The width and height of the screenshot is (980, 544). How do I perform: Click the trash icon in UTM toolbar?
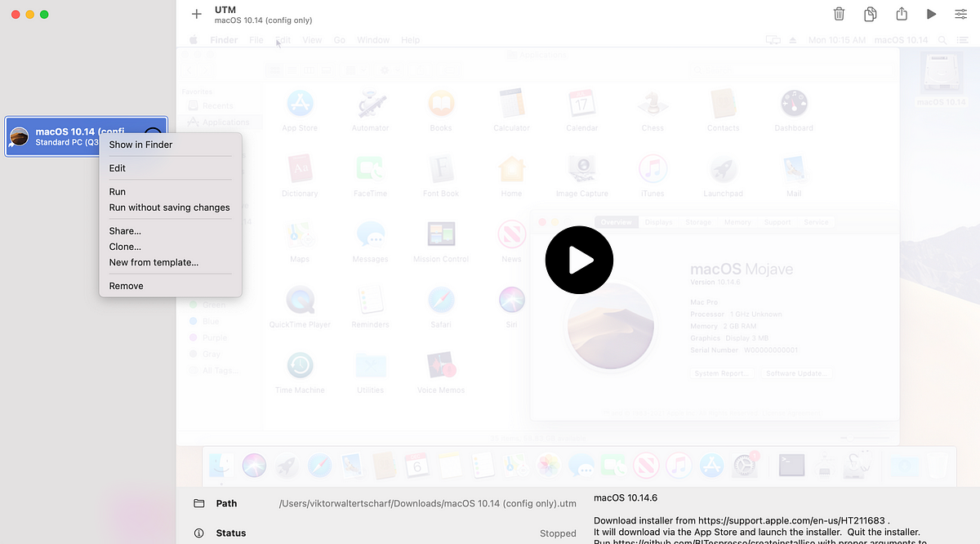(x=839, y=14)
